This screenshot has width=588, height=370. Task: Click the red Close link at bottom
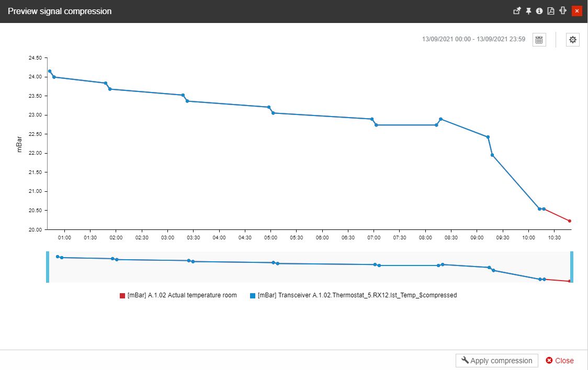(559, 361)
